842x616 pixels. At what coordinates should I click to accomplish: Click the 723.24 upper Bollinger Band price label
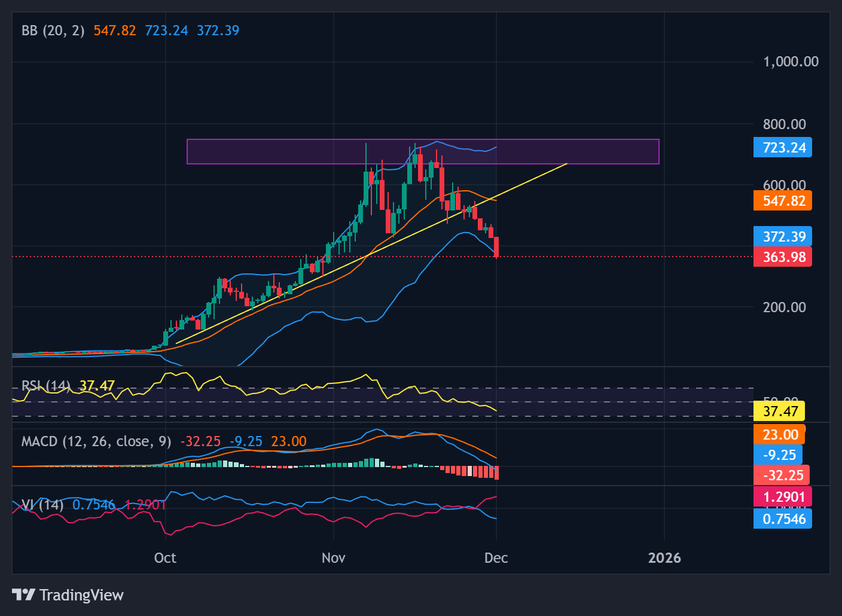coord(782,147)
